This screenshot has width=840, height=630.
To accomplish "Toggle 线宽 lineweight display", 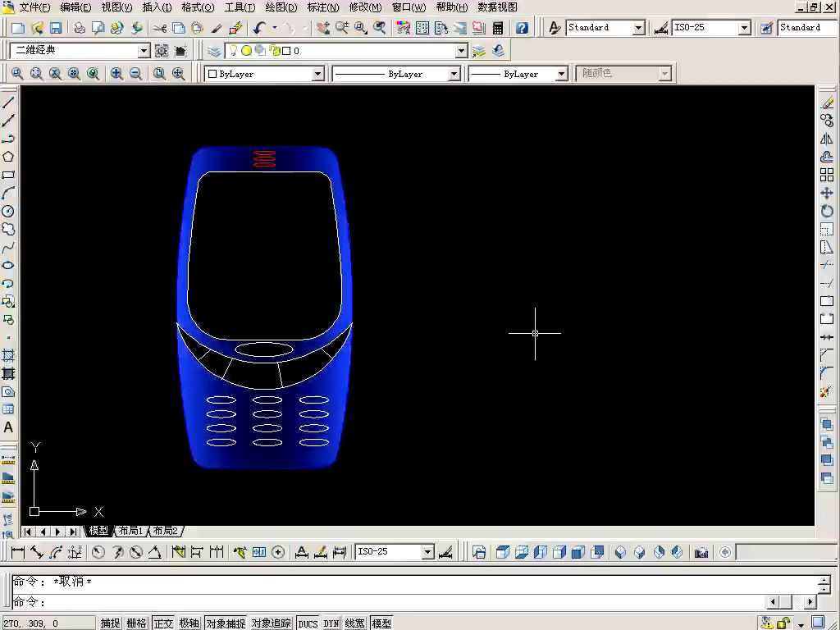I will click(x=354, y=623).
